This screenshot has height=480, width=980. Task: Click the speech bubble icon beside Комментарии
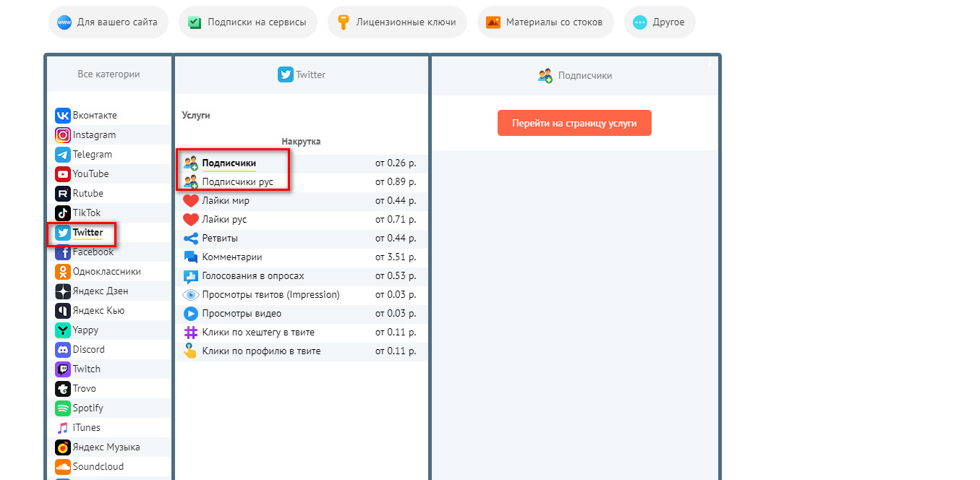[191, 257]
